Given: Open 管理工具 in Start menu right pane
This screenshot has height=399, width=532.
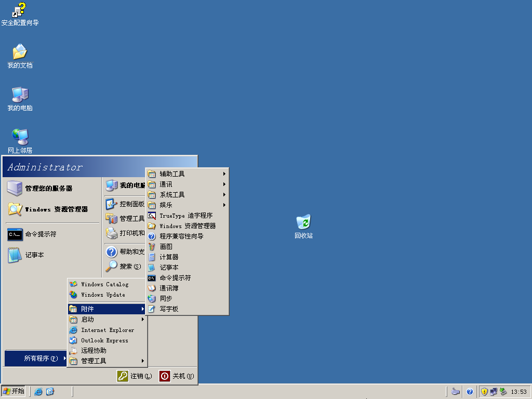Looking at the screenshot, I should [125, 219].
